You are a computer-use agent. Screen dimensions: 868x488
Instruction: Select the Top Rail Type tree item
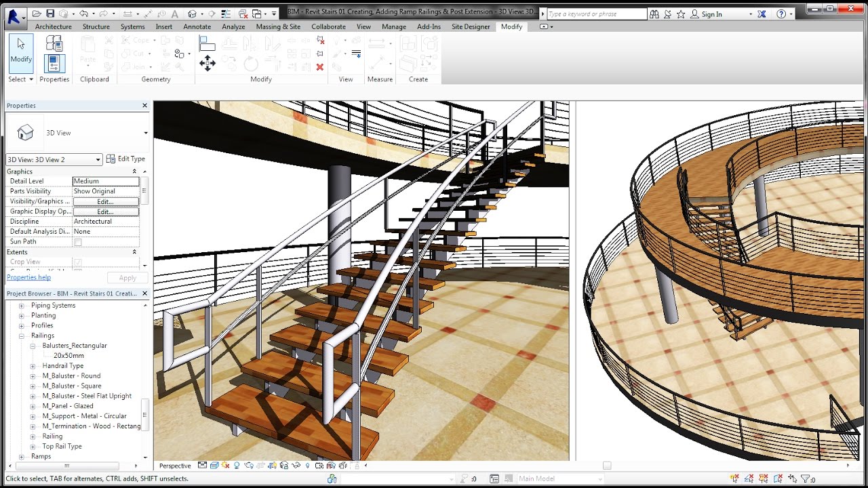click(x=62, y=447)
